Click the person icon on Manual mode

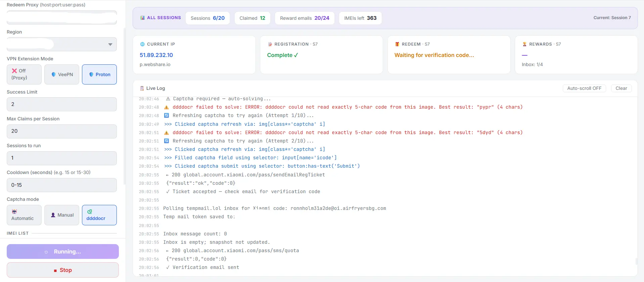point(53,215)
